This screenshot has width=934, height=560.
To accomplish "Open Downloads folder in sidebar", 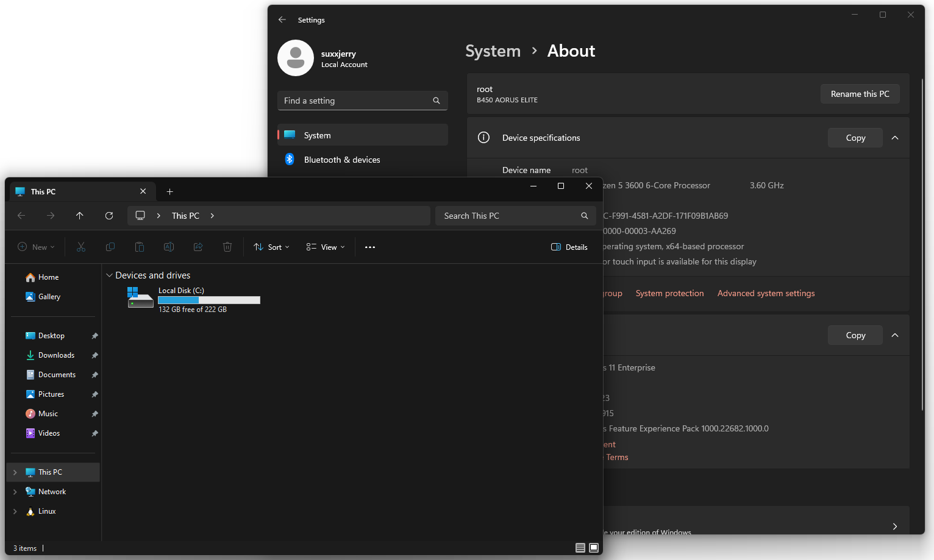I will point(56,355).
